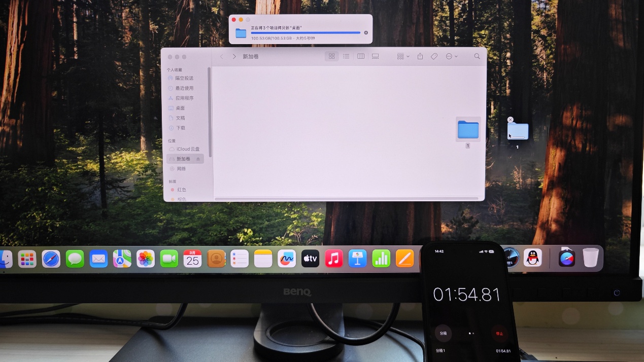Eject the 新加卷 volume
The image size is (644, 362).
[x=198, y=159]
